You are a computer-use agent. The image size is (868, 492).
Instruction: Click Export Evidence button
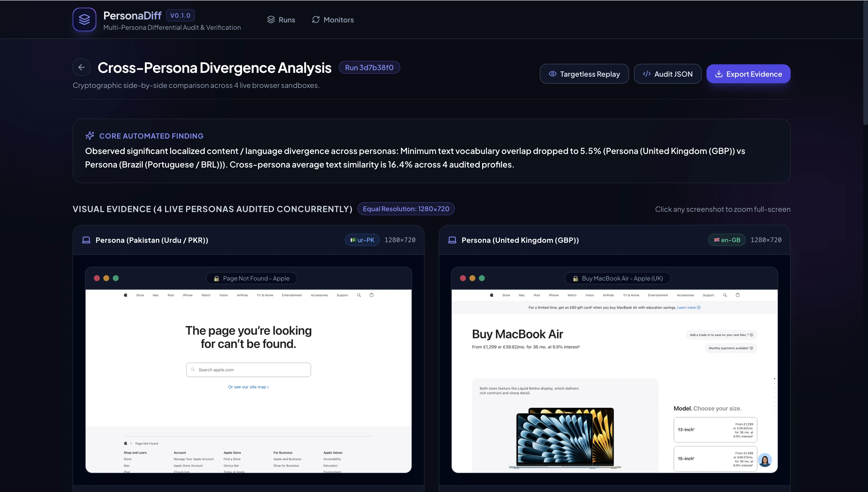click(748, 74)
